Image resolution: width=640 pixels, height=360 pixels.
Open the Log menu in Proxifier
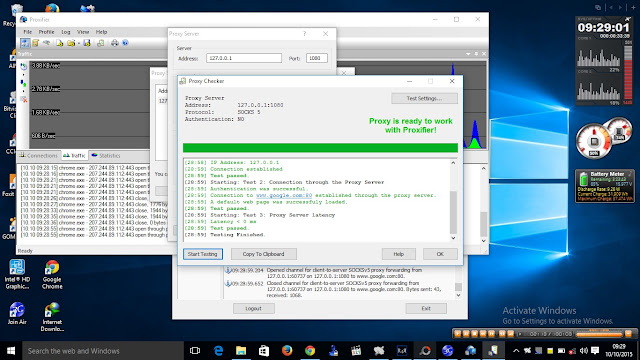click(x=66, y=32)
